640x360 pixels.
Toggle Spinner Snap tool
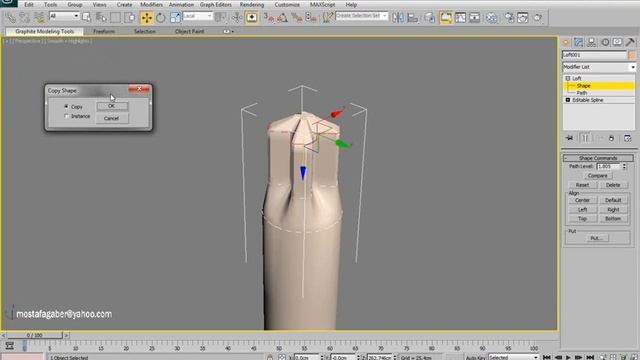(x=311, y=18)
